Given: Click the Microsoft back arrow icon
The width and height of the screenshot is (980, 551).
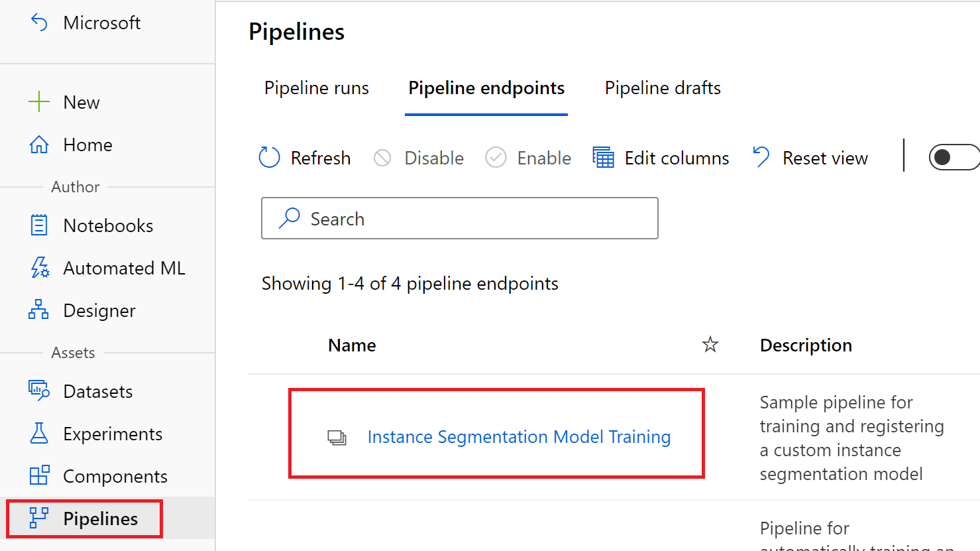Looking at the screenshot, I should (x=39, y=23).
